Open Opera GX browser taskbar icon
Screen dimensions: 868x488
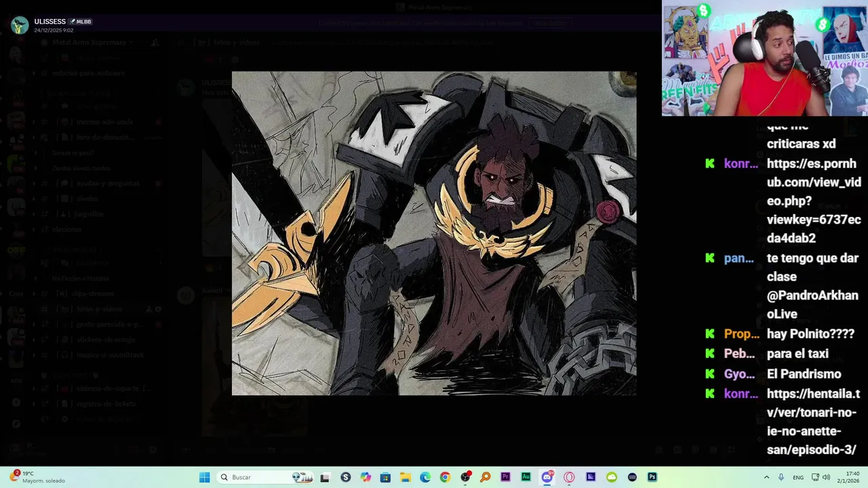tap(569, 477)
